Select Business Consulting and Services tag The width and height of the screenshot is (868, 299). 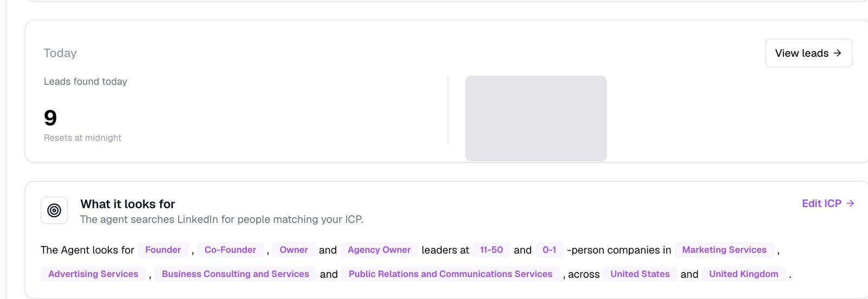pyautogui.click(x=235, y=274)
